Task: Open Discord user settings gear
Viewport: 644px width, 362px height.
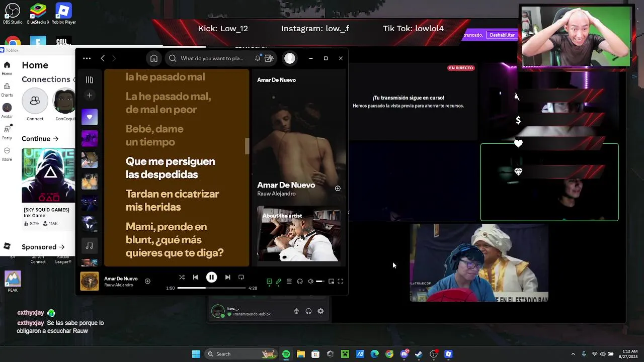Action: pos(320,311)
